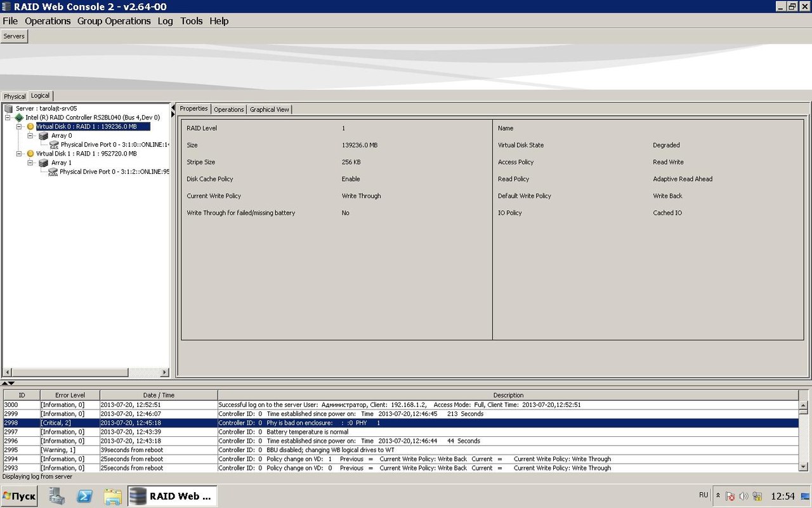Screen dimensions: 812x508
Task: Select log entry 2997 battery temperature normal
Action: coord(400,432)
